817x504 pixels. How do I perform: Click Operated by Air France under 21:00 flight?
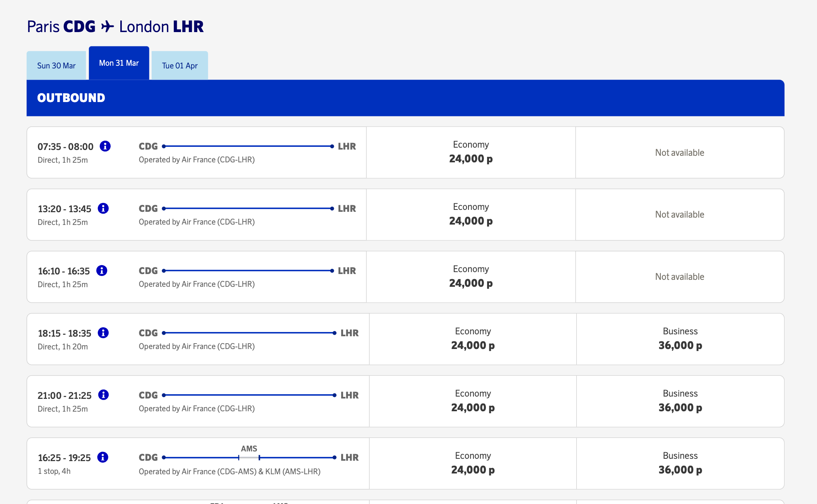point(197,409)
